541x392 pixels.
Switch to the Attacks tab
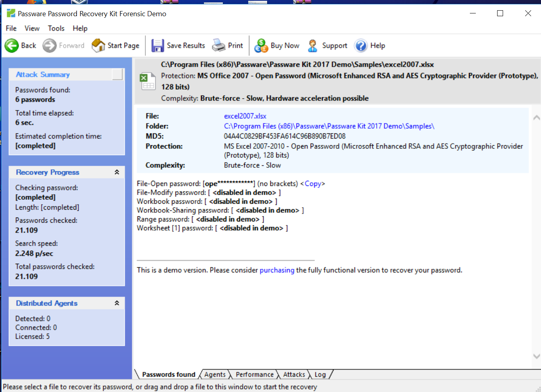tap(294, 375)
